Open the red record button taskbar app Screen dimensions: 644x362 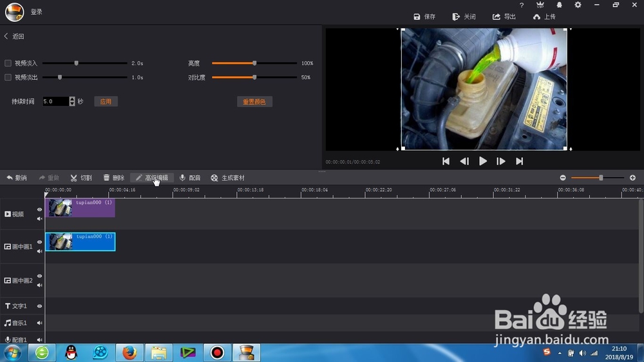[x=217, y=352]
